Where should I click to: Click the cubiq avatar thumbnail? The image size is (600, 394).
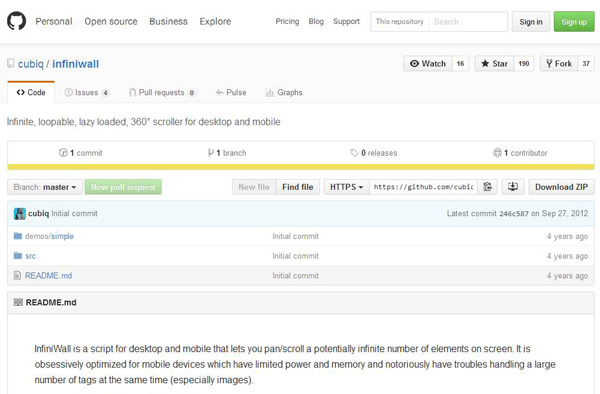coord(20,213)
